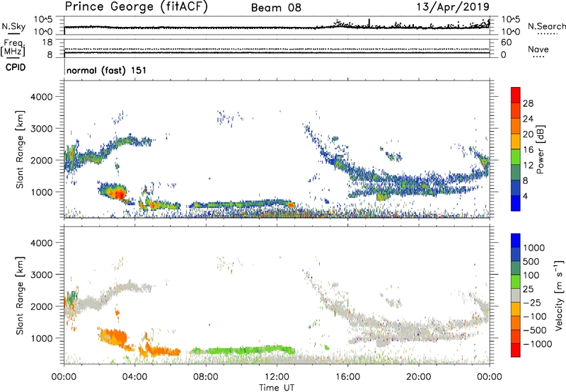Click the '12:00' time tick label
This screenshot has width=566, height=392.
click(x=277, y=377)
